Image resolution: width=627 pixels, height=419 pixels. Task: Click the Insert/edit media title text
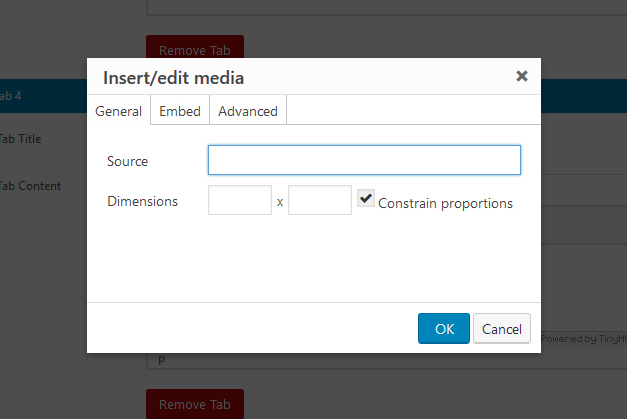(x=174, y=77)
